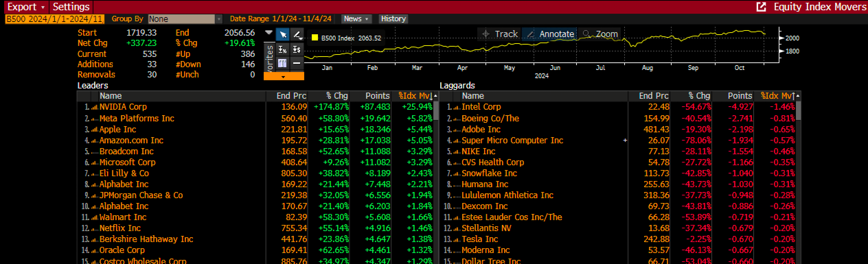The image size is (868, 264).
Task: Click the Laggards table scrollbar thumb
Action: click(798, 110)
